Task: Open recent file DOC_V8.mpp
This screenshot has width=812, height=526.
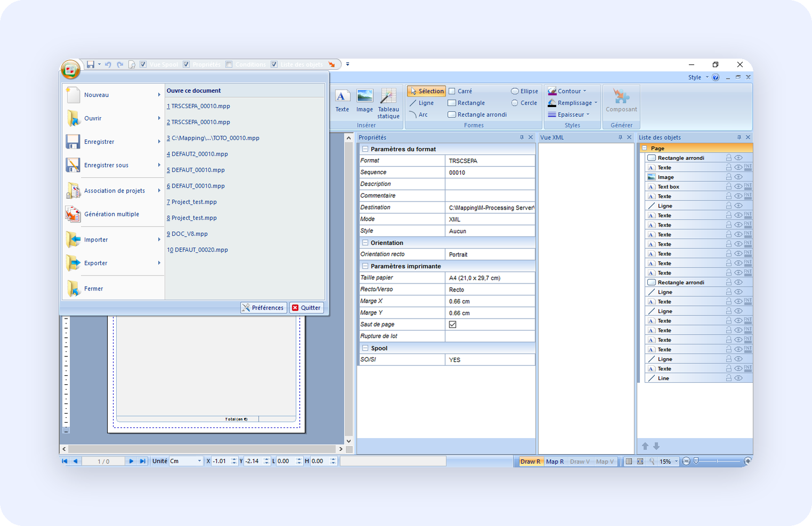Action: (x=187, y=234)
